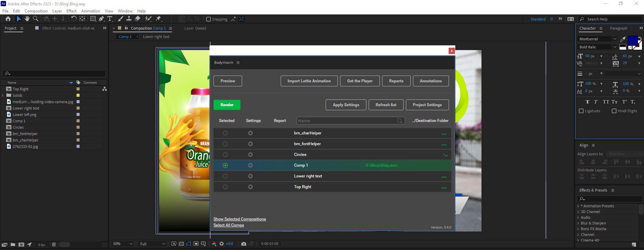Click the Faux Italic button
Image resolution: width=644 pixels, height=250 pixels.
point(596,102)
